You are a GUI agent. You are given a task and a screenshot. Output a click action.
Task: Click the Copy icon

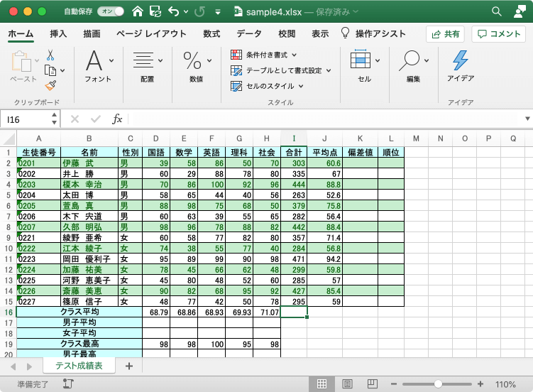pyautogui.click(x=50, y=70)
